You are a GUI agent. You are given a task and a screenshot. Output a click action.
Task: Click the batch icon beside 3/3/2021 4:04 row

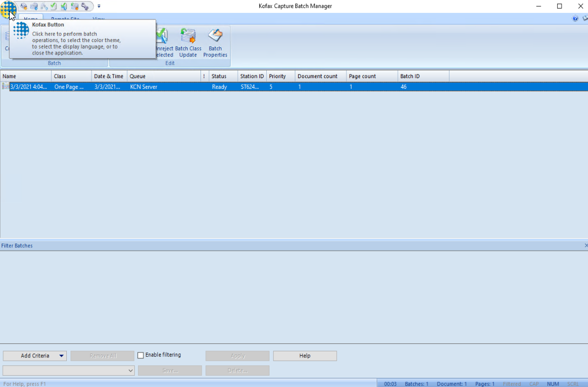5,87
